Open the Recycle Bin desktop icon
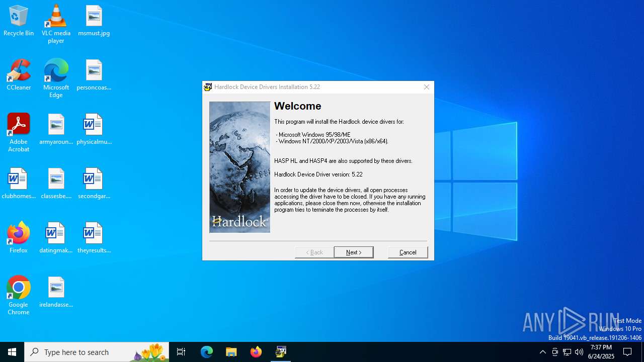This screenshot has width=644, height=362. tap(19, 21)
